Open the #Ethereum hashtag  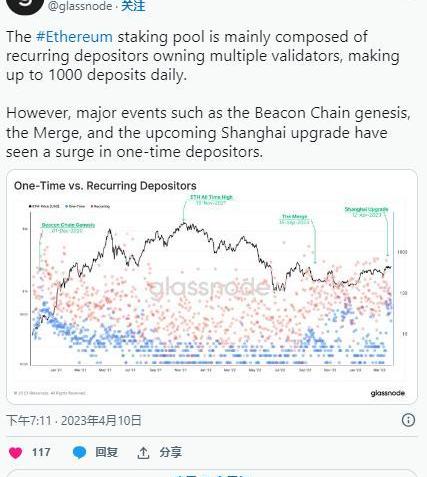tap(74, 37)
